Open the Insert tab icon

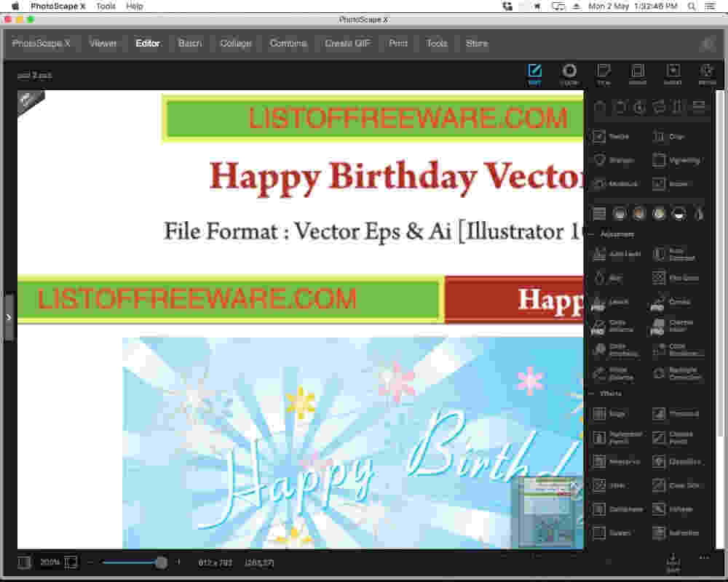673,74
